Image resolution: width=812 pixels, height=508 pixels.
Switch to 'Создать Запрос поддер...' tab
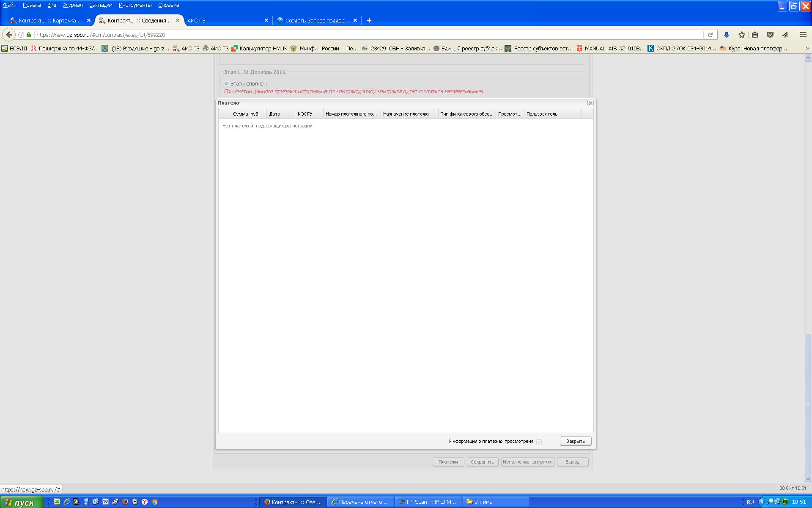[317, 20]
